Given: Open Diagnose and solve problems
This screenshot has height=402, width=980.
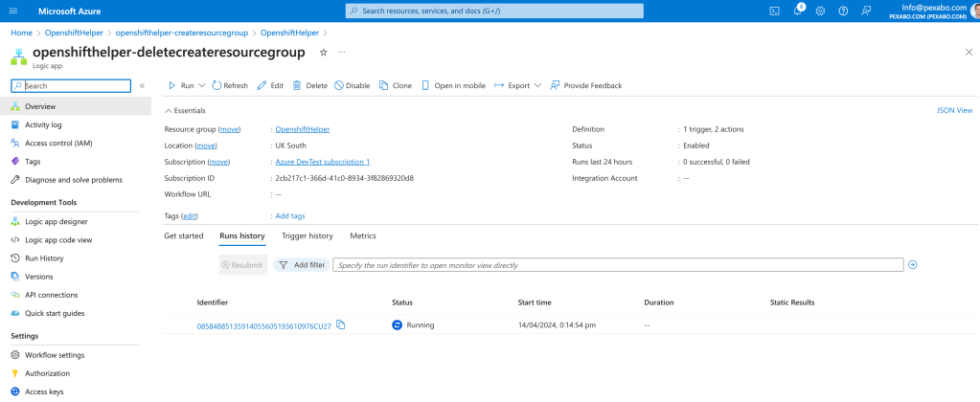Looking at the screenshot, I should coord(76,180).
